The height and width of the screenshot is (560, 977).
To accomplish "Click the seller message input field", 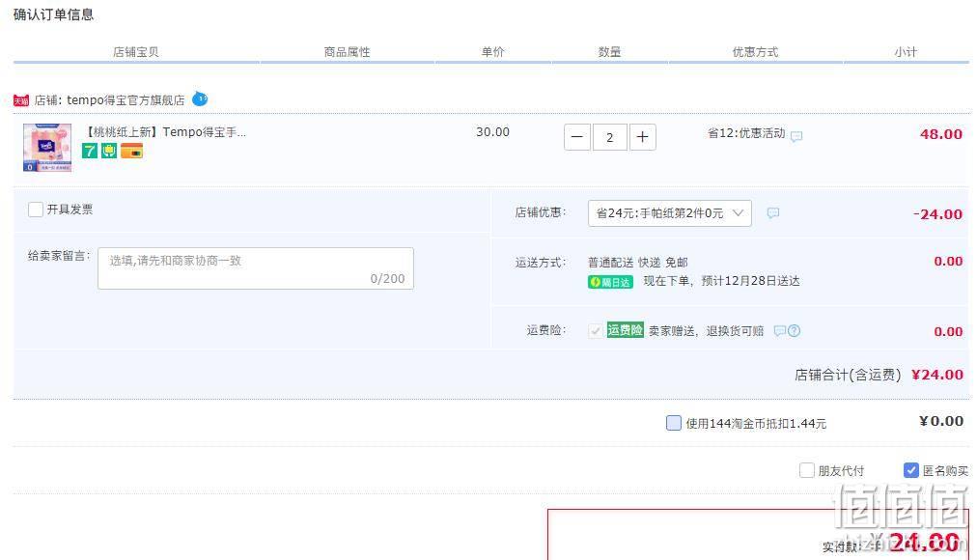I will click(256, 268).
